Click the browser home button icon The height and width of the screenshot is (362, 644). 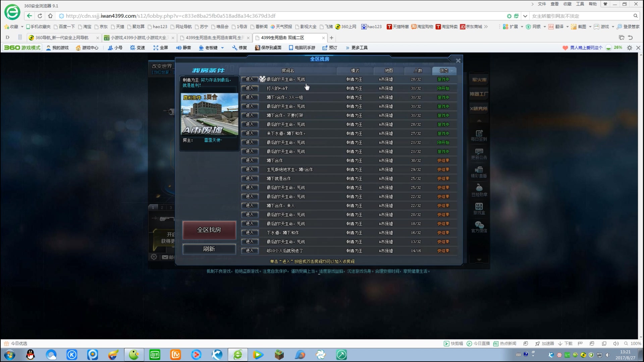coord(50,16)
